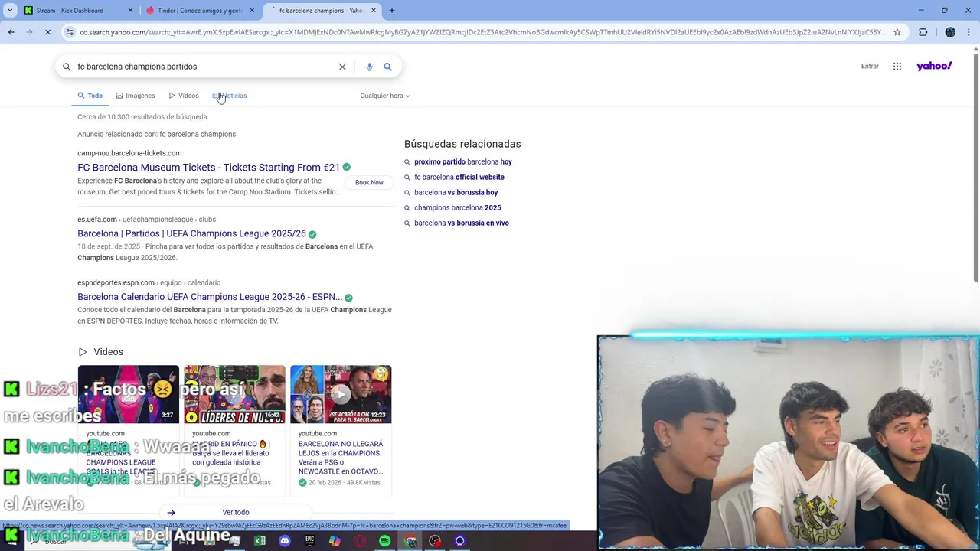
Task: Click related search barcelona vs borussia en vivo
Action: 462,223
